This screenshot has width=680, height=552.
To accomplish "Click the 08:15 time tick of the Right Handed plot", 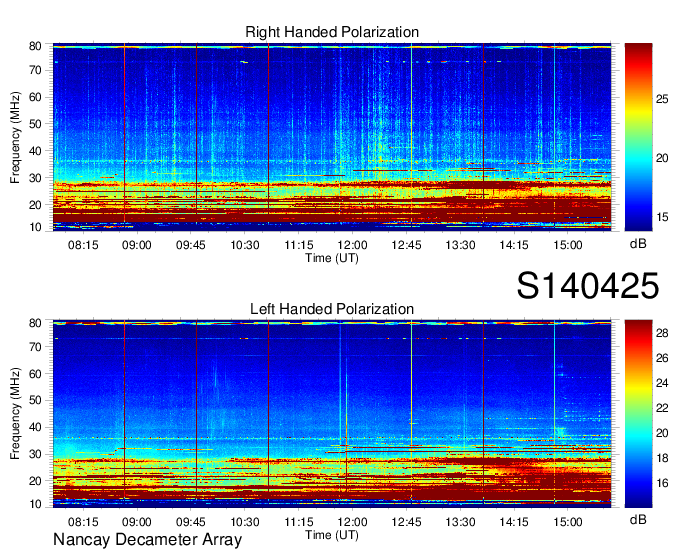I will tap(83, 245).
